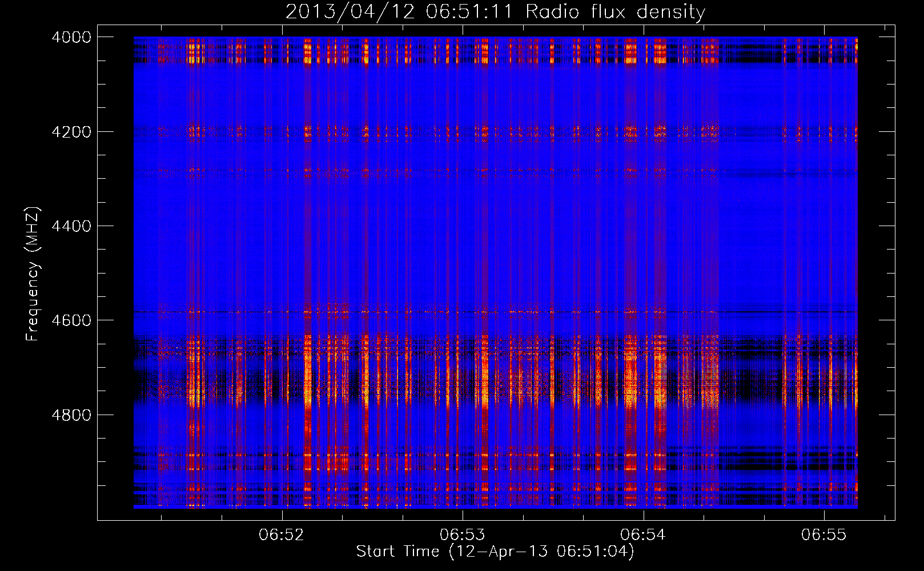Click the 4800 frequency axis label
The height and width of the screenshot is (571, 924).
(71, 415)
